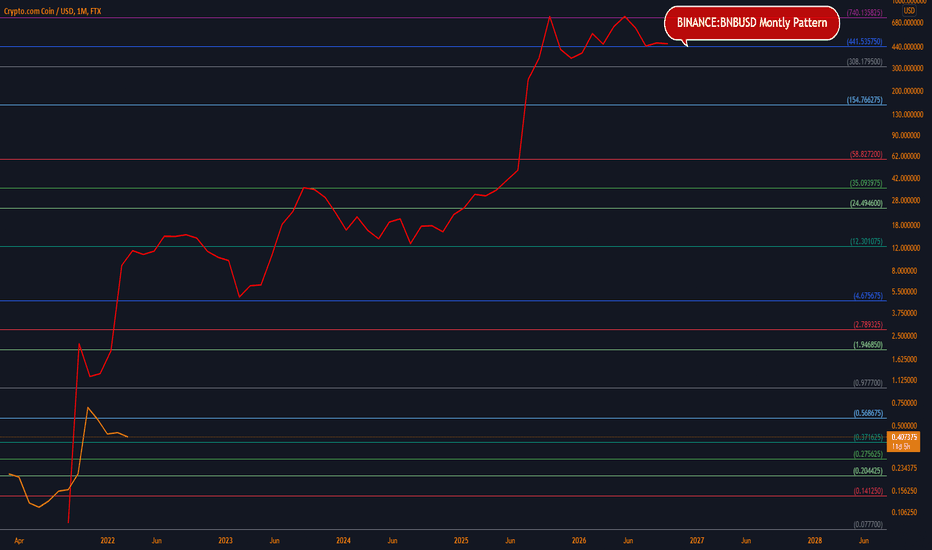Click the 2026 label on time axis
The height and width of the screenshot is (550, 932).
(579, 540)
